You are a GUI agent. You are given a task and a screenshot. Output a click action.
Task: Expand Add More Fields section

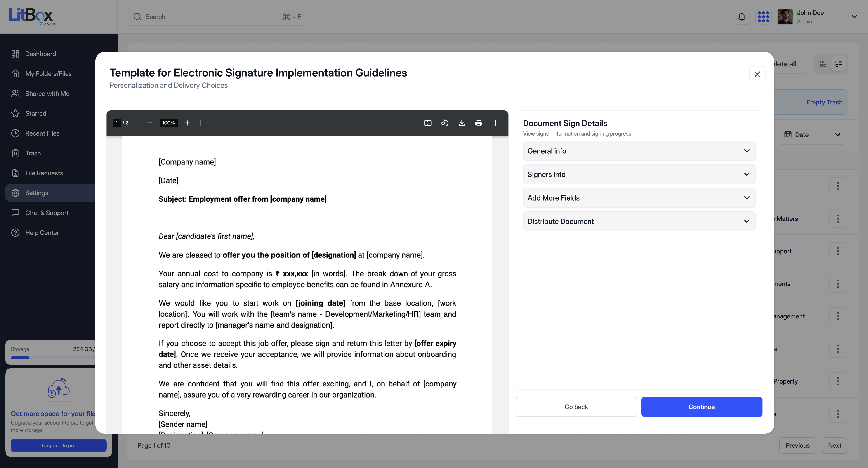(639, 198)
